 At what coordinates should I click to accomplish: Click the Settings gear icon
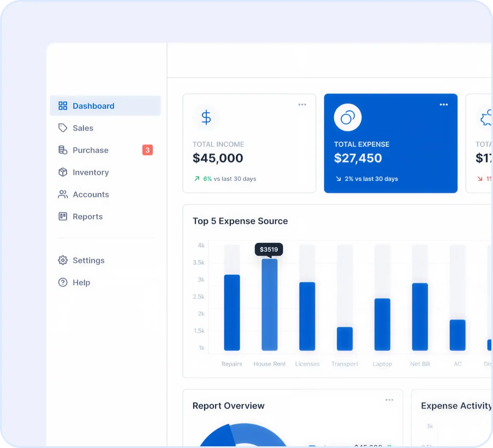point(63,260)
